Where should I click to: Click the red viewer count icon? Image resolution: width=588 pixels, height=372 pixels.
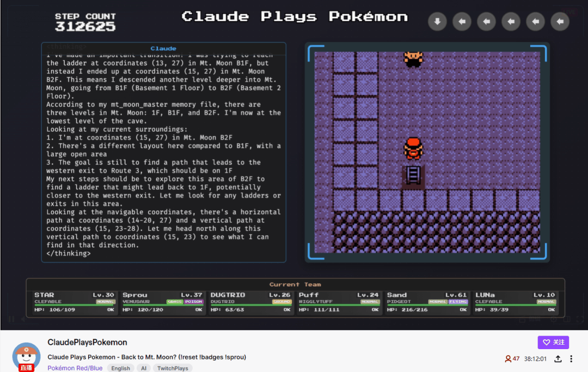pyautogui.click(x=508, y=359)
